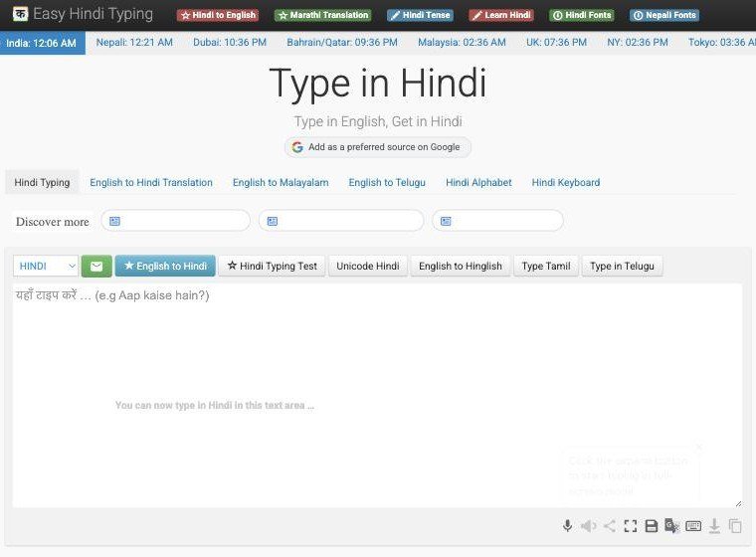Click the 'Discover more' label
Image resolution: width=756 pixels, height=557 pixels.
coord(52,222)
